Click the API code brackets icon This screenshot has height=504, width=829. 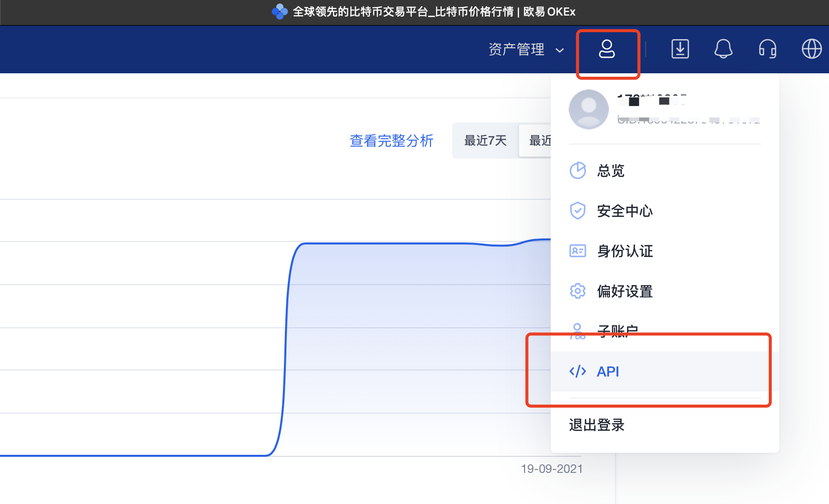tap(578, 371)
